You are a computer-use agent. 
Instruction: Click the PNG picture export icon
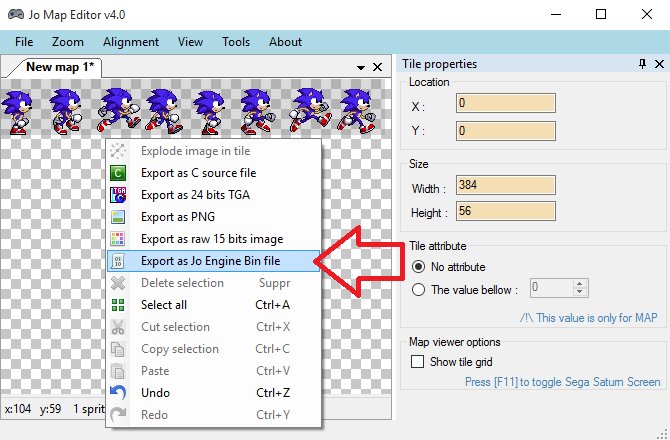click(x=118, y=217)
